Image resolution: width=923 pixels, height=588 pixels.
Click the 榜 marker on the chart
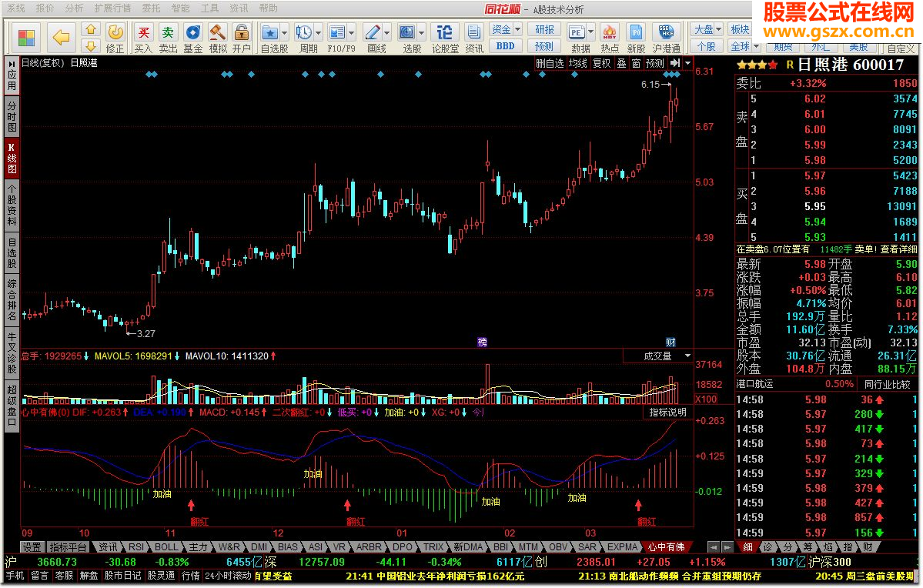(x=482, y=342)
